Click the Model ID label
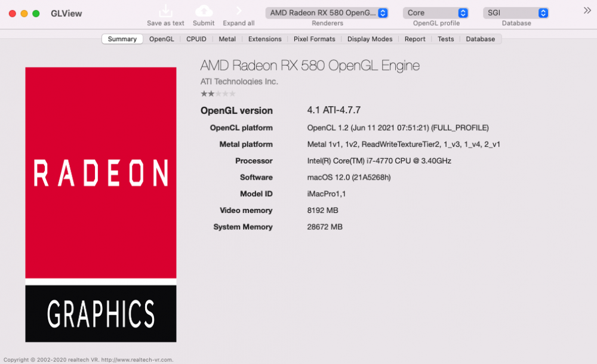 (256, 194)
